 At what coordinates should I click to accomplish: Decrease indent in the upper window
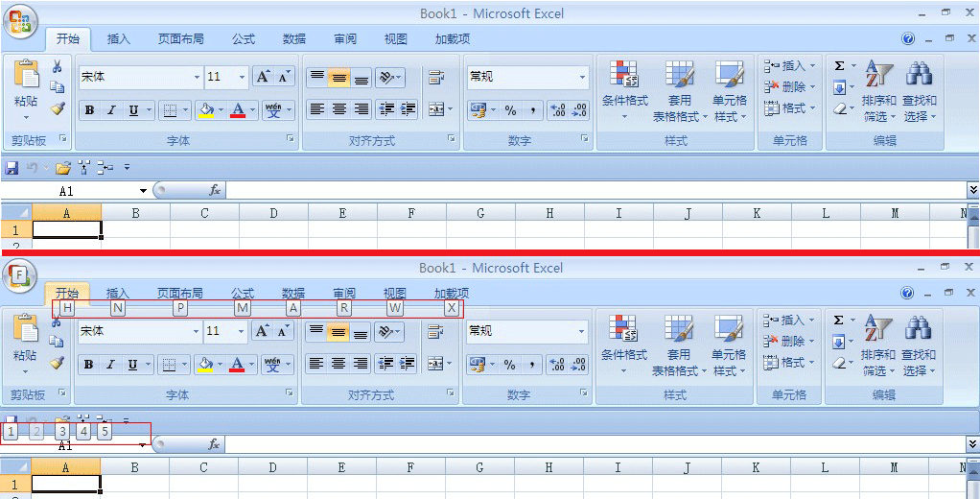(x=386, y=109)
